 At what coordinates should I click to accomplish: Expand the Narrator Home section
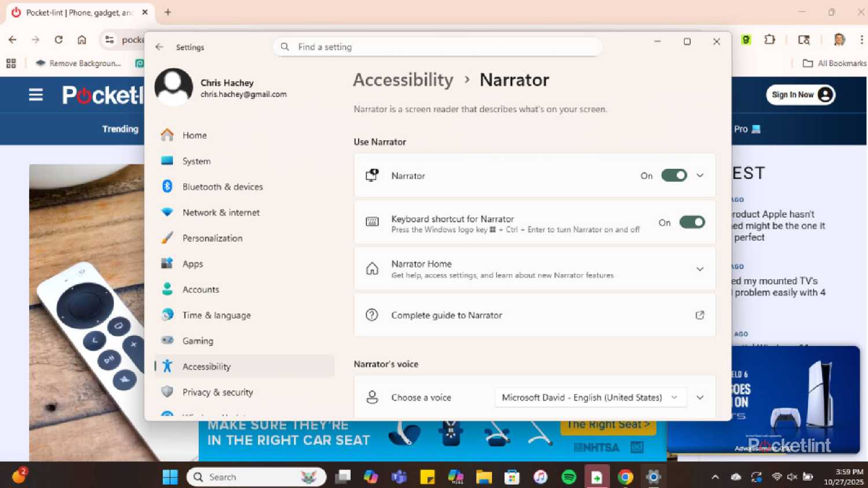[x=700, y=268]
